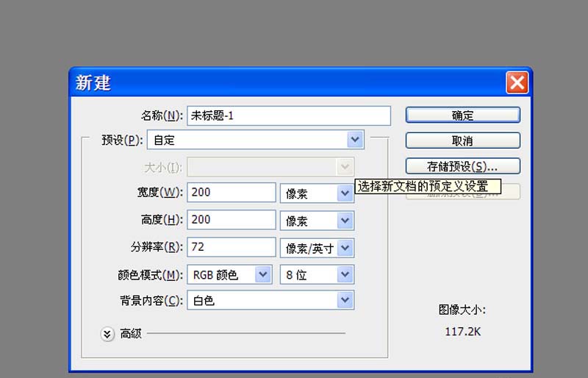Open the 颜色模式 dropdown showing RGB 颜色
Image resolution: width=588 pixels, height=378 pixels.
coord(229,274)
